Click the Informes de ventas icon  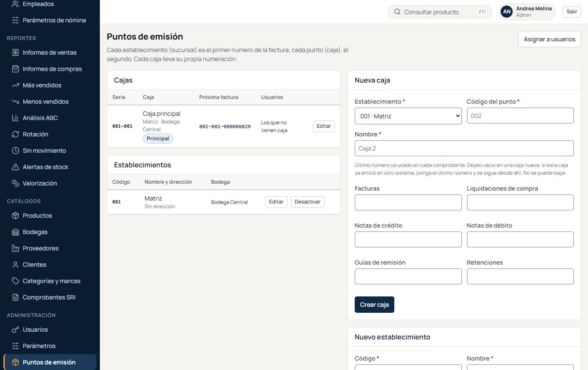coord(15,52)
